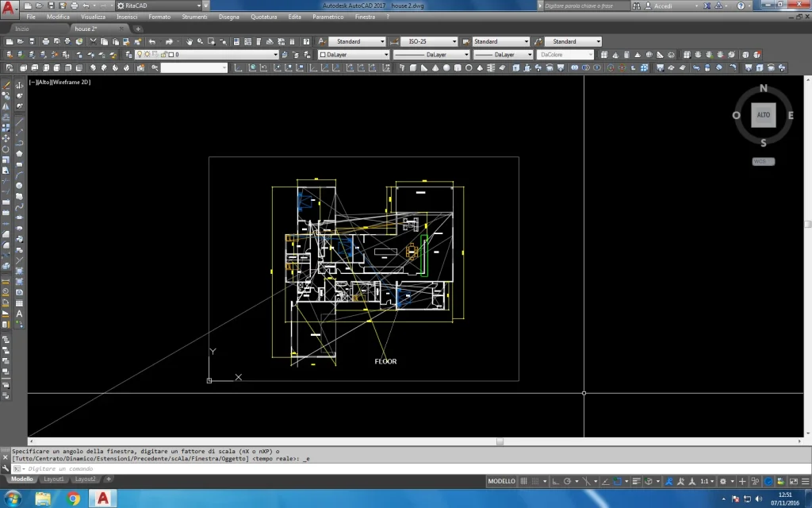
Task: Click the Print (plot) icon in toolbar
Action: (x=46, y=41)
